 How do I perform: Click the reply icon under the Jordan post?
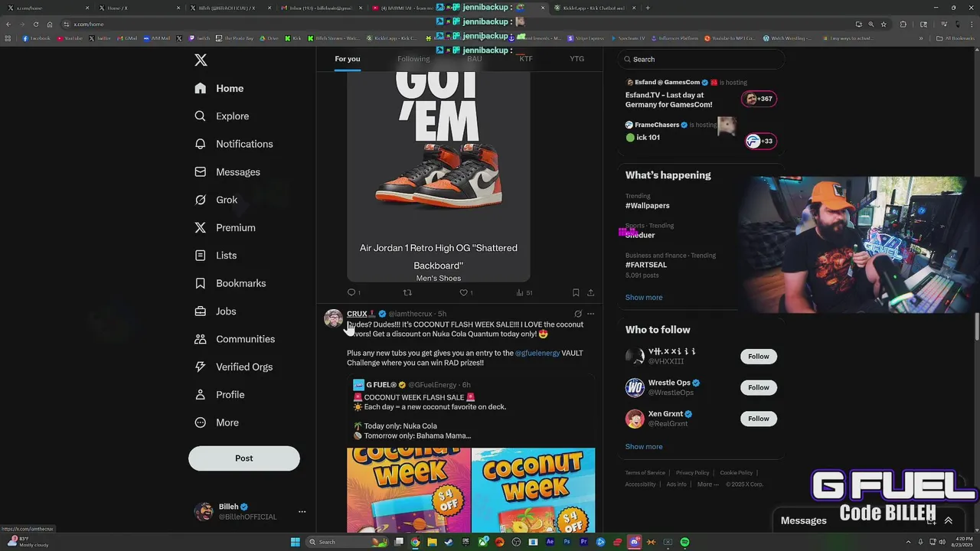pyautogui.click(x=352, y=292)
